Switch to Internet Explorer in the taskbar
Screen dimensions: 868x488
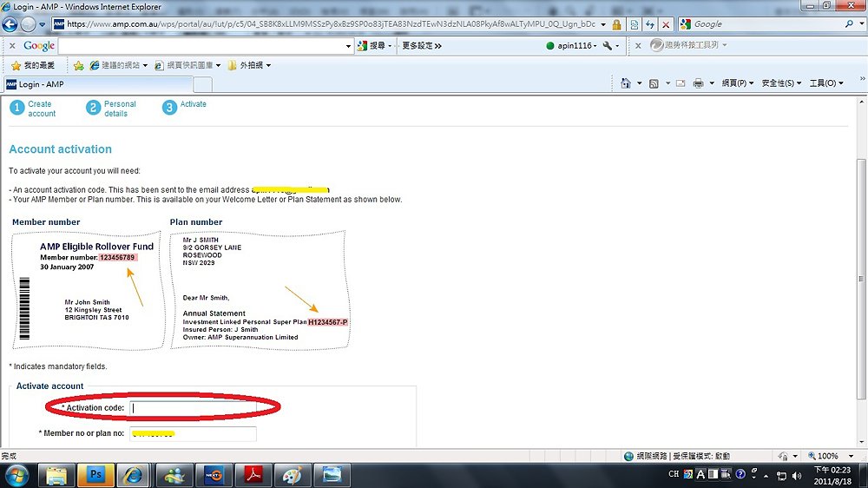coord(134,475)
